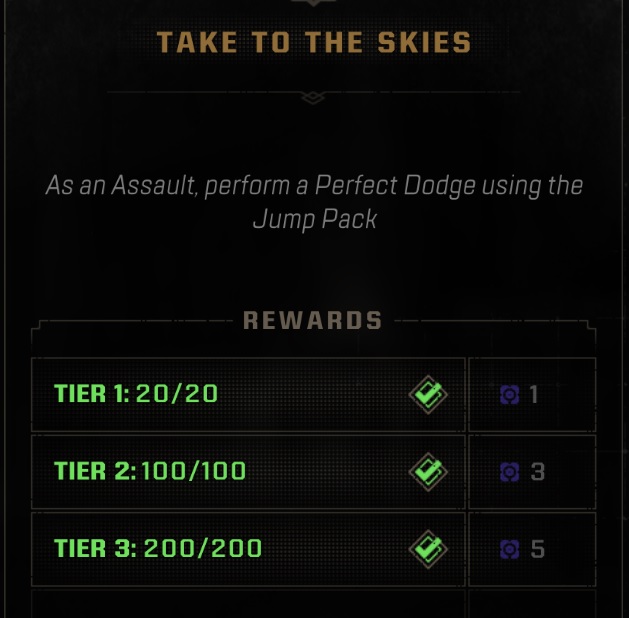This screenshot has width=629, height=618.
Task: Click diamond ornament below the title divider
Action: click(313, 97)
